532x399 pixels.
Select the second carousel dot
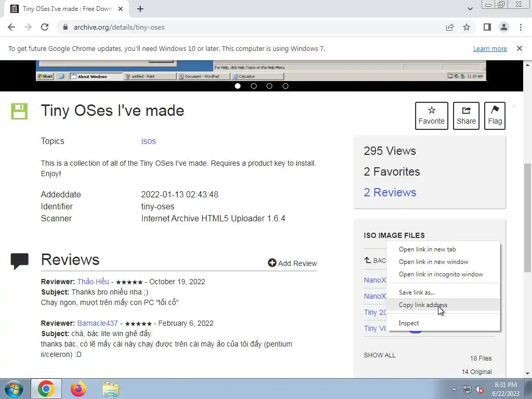[x=254, y=86]
